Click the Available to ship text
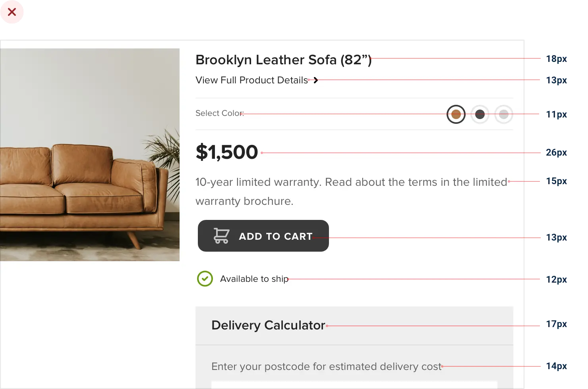This screenshot has width=588, height=389. [254, 279]
